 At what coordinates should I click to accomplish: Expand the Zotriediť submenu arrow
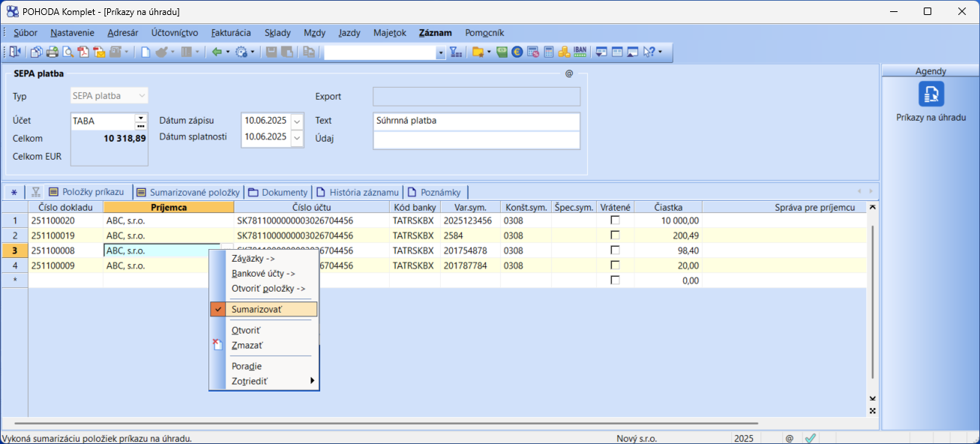(x=312, y=381)
